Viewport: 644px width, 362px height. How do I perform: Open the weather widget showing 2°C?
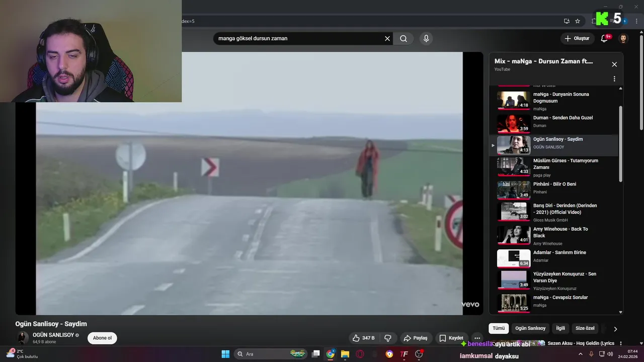[22, 354]
